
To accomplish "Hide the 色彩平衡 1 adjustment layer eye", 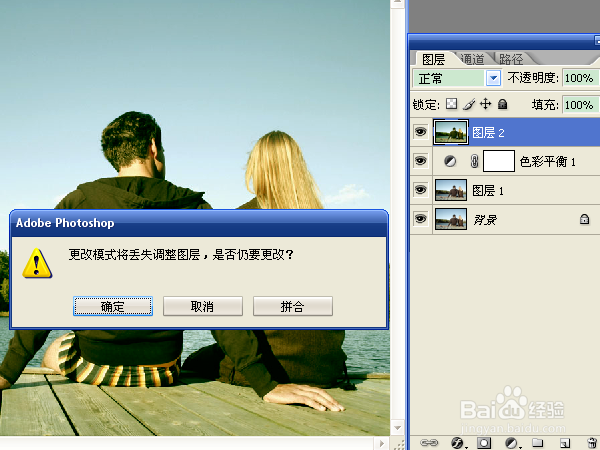I will [421, 161].
